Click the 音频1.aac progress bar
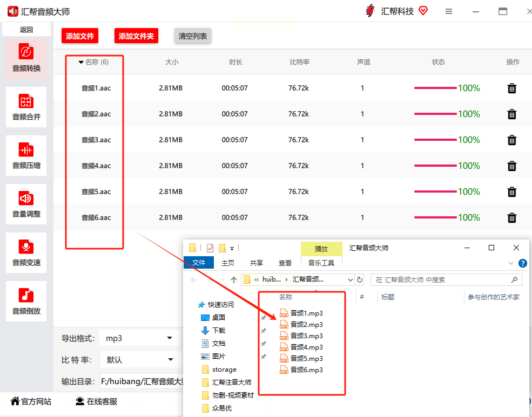 435,88
